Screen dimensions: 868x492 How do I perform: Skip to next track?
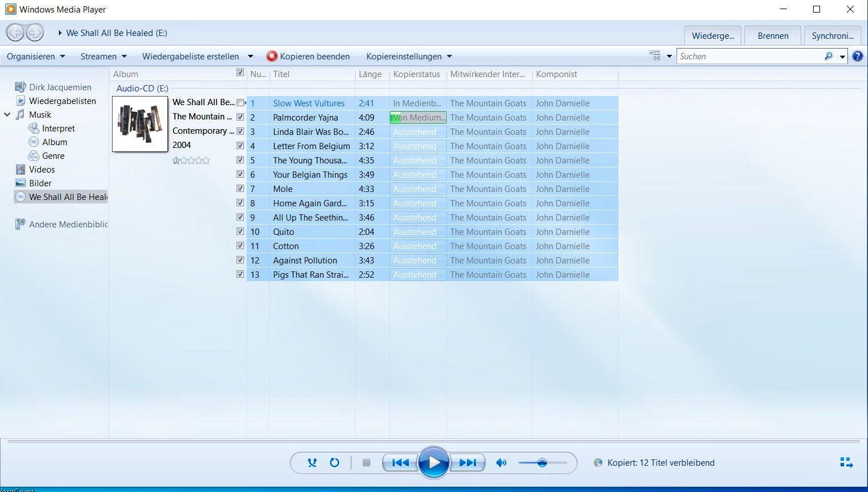[x=467, y=463]
